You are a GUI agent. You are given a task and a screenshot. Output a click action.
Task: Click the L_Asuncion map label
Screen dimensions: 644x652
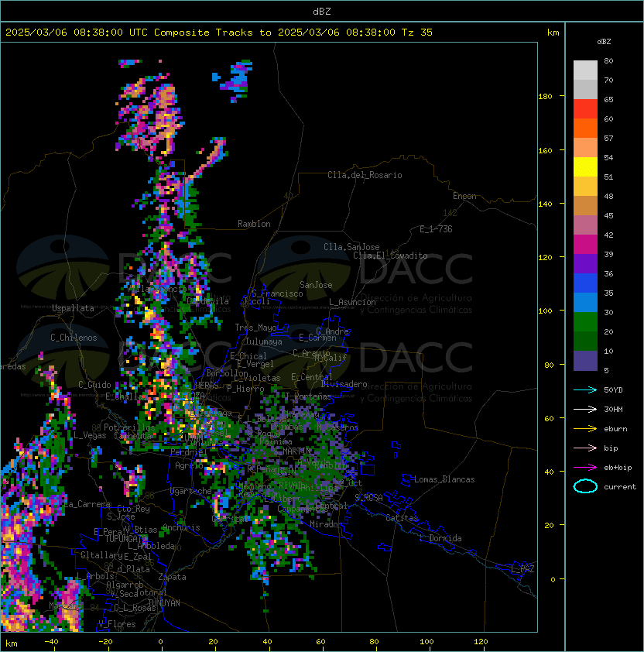[352, 302]
